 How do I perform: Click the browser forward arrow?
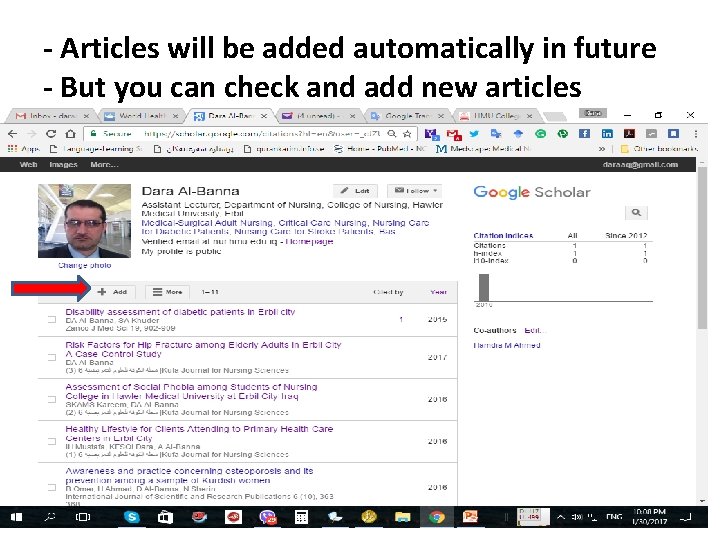click(31, 134)
